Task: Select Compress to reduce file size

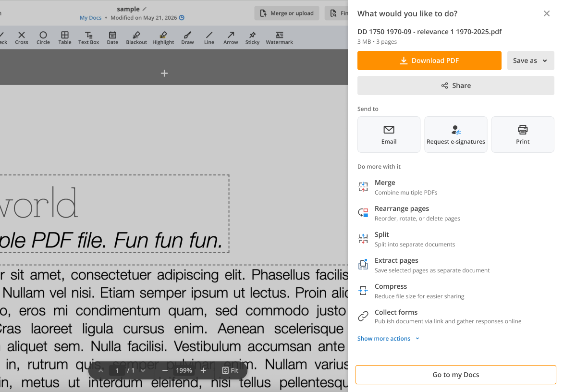Action: [x=456, y=291]
